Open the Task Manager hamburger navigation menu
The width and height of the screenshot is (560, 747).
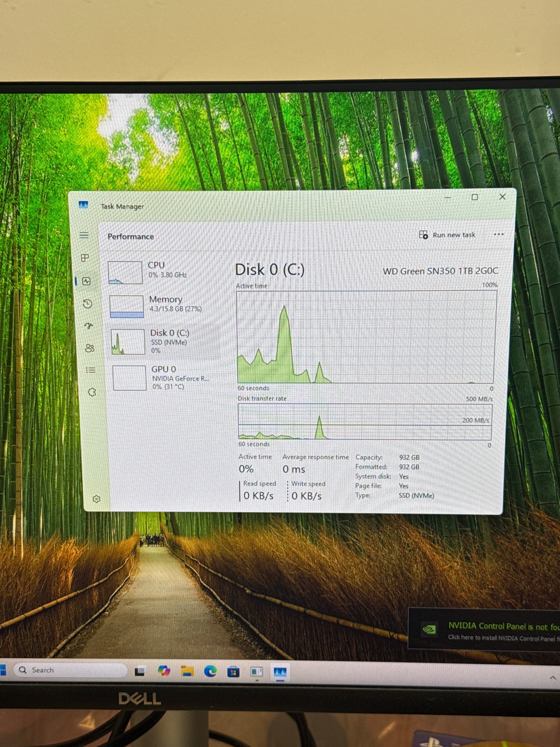coord(84,235)
